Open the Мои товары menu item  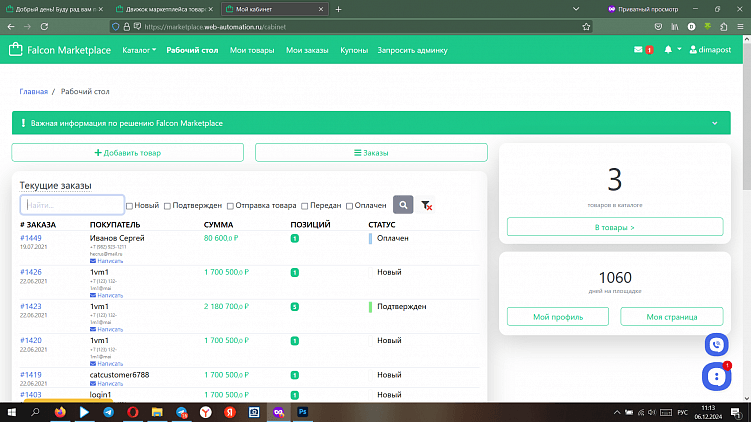point(252,50)
